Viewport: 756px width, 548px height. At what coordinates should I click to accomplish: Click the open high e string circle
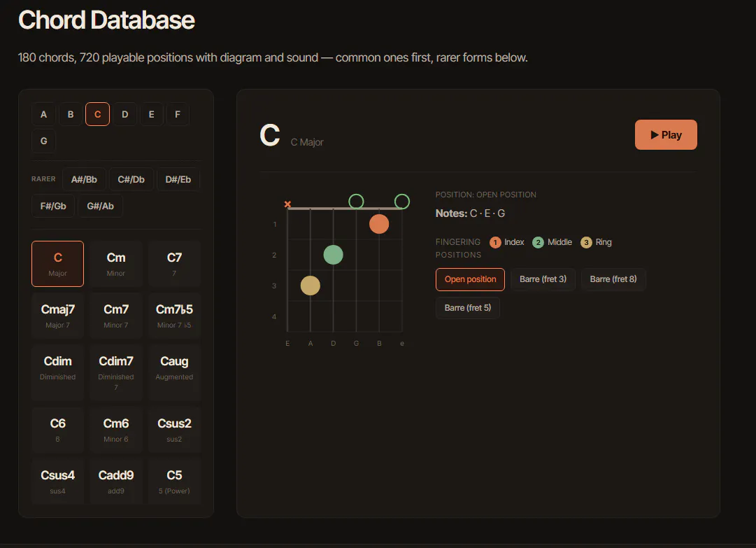(402, 201)
